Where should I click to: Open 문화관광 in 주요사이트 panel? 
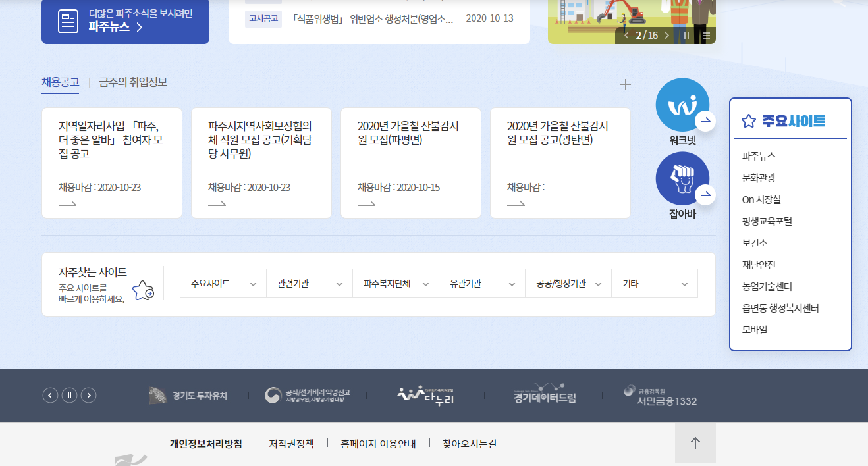(759, 178)
